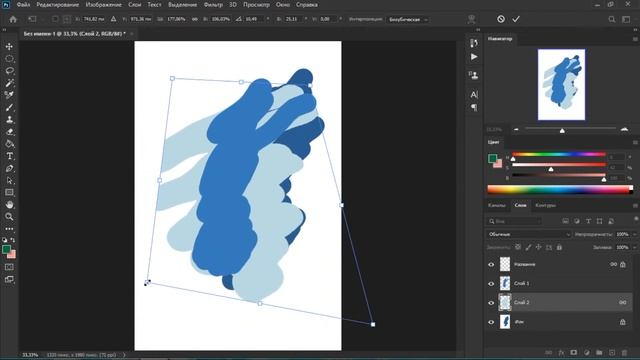Select the Lasso tool
This screenshot has height=360, width=640.
click(x=9, y=71)
